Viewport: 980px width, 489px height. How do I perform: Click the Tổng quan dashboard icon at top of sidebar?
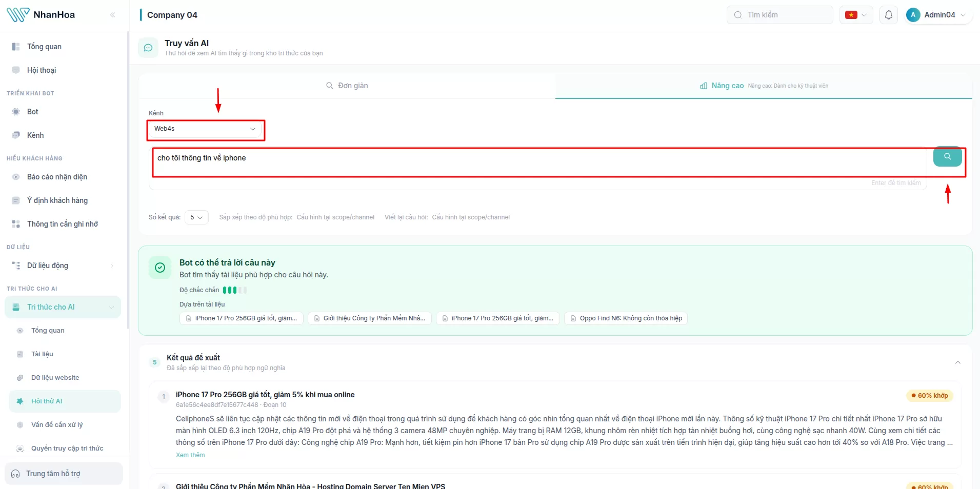coord(16,47)
